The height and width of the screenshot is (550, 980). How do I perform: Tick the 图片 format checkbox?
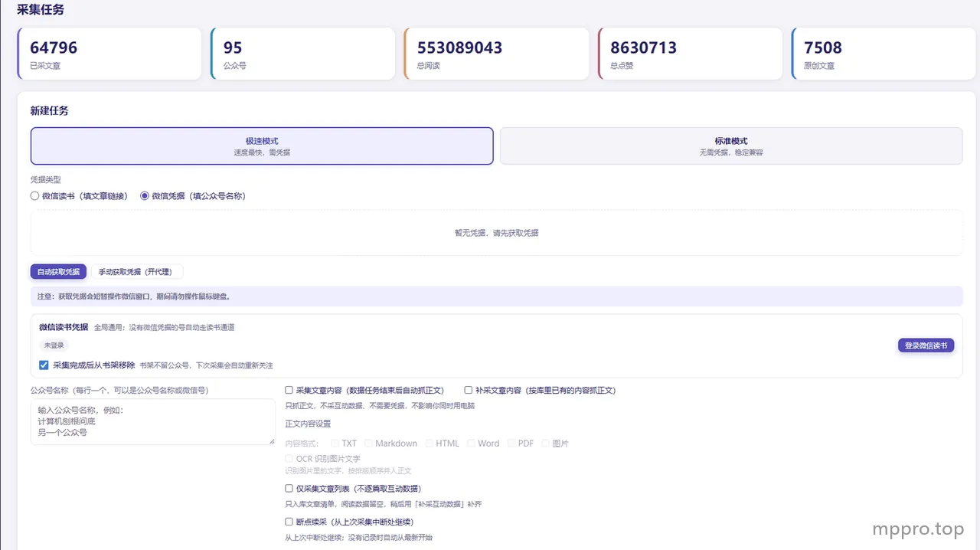545,443
